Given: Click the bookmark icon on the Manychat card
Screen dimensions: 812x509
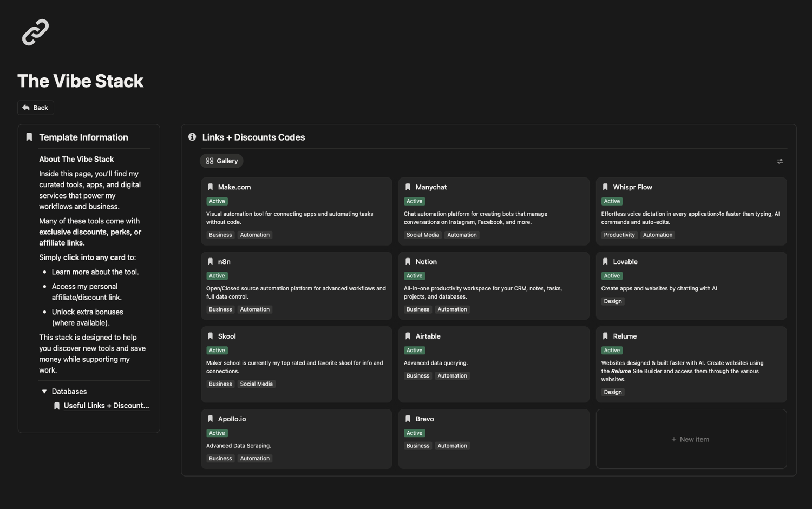Looking at the screenshot, I should tap(408, 187).
